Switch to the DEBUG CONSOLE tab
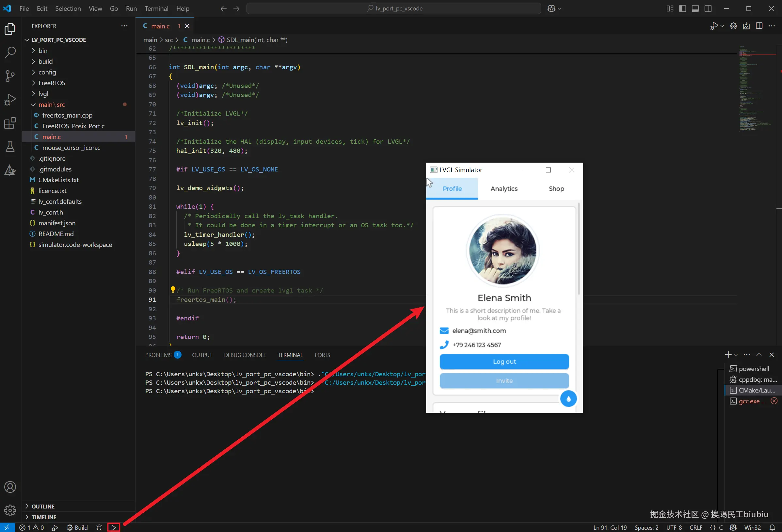 point(245,355)
